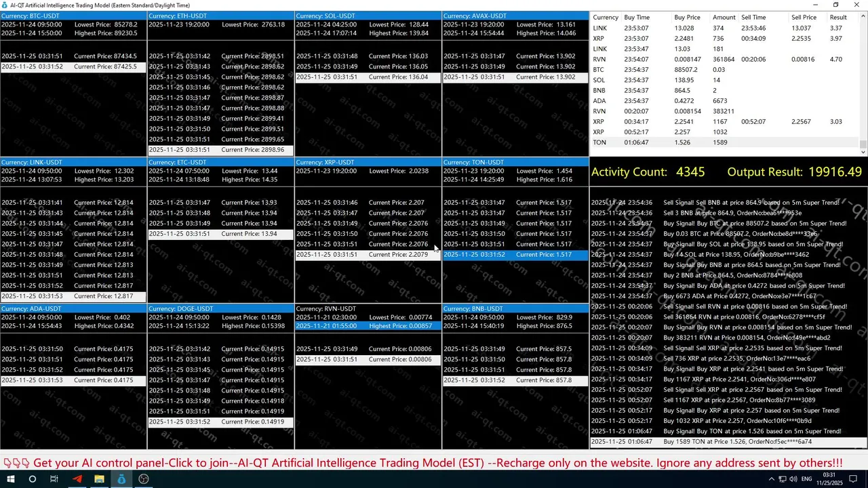The image size is (868, 488).
Task: Select the SOL row in trade table
Action: [725, 80]
